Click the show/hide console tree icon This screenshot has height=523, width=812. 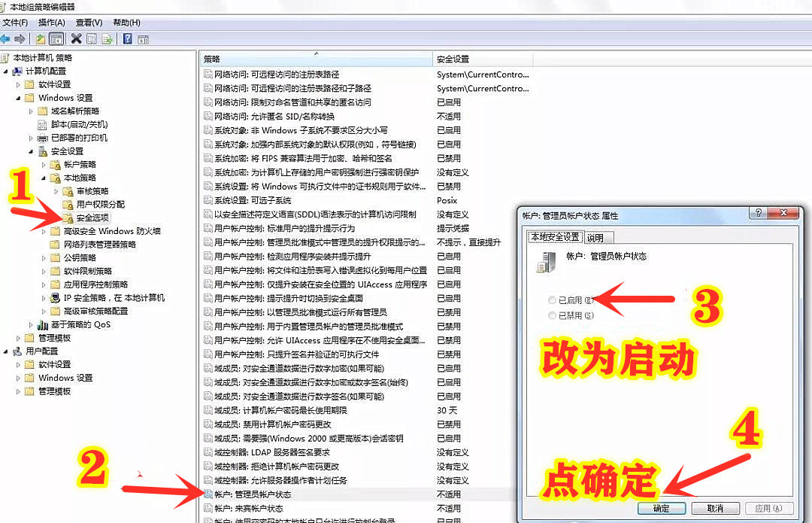(x=56, y=38)
